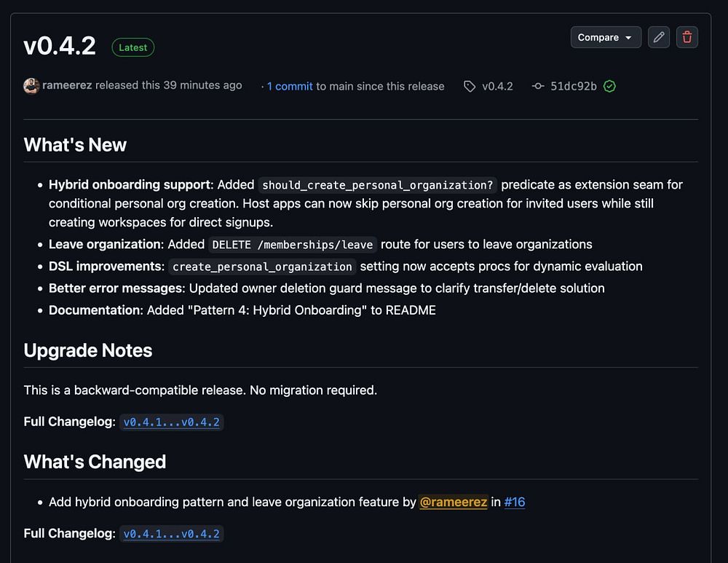Click the red trash delete icon
This screenshot has height=563, width=728.
(687, 37)
